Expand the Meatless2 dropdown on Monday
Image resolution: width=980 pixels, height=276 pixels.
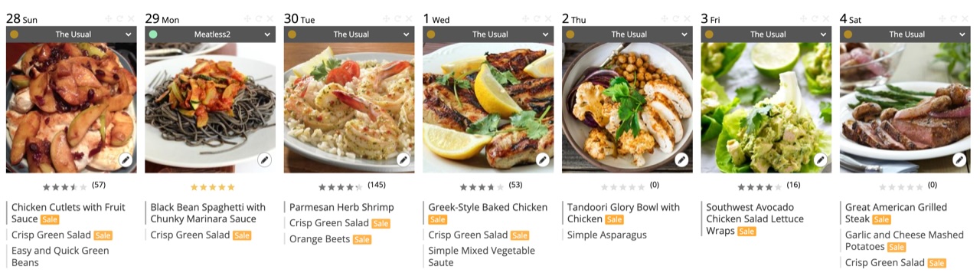tap(210, 34)
